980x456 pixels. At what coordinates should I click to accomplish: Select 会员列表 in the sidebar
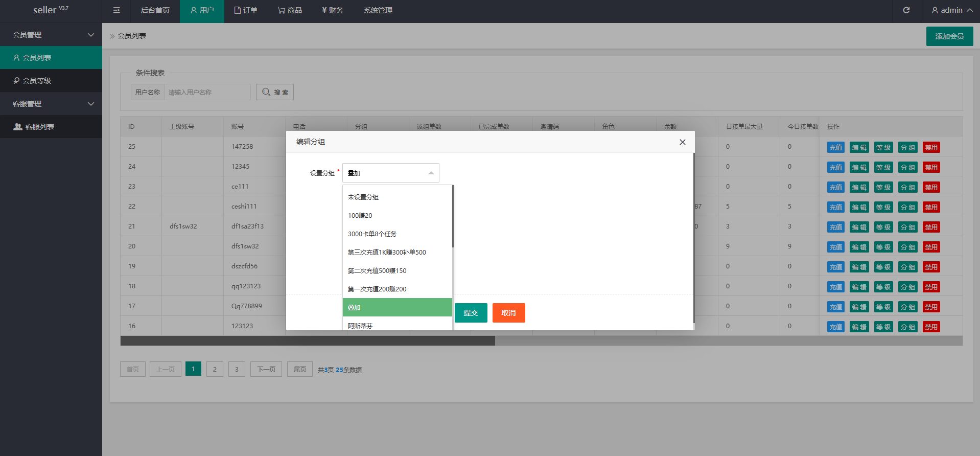(51, 58)
